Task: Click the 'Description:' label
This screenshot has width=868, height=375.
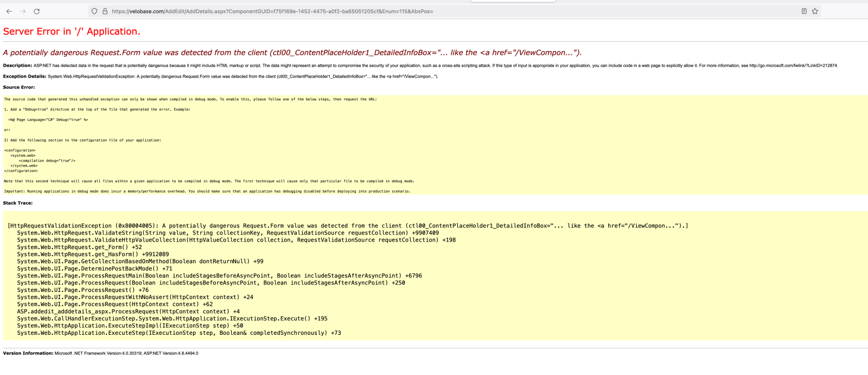Action: [17, 66]
